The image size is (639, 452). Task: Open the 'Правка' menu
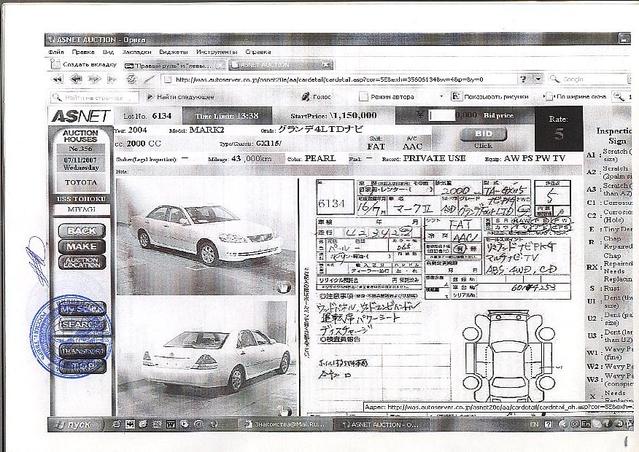pos(83,52)
